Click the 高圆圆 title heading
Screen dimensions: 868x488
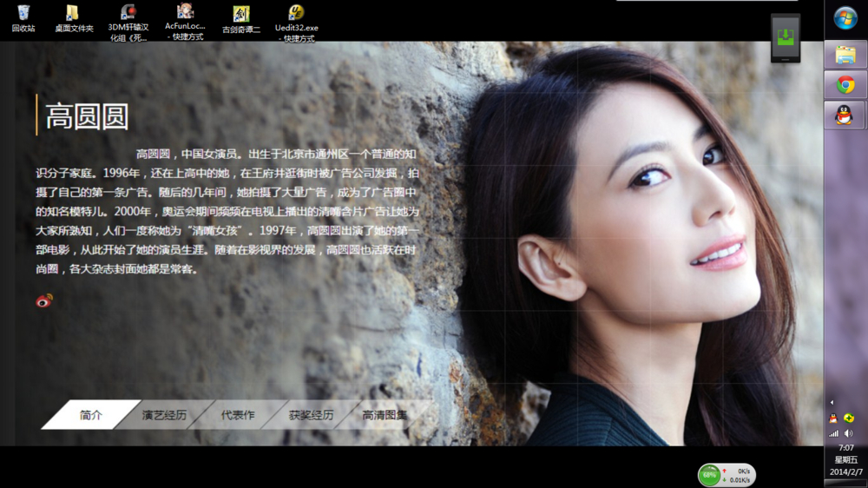[x=87, y=116]
